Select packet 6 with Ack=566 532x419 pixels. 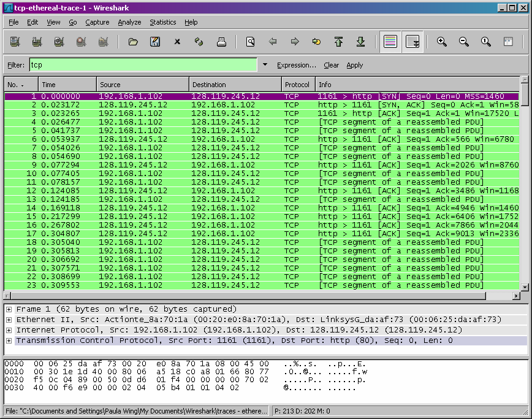262,139
